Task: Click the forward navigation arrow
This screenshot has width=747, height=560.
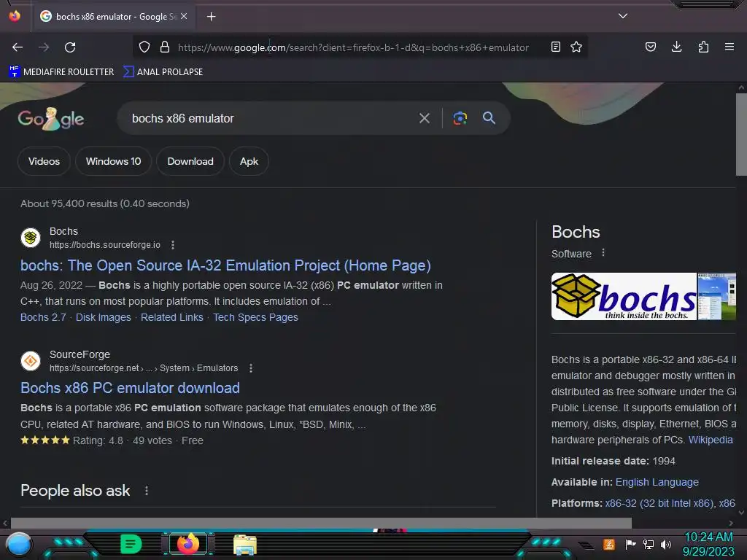Action: pos(44,47)
